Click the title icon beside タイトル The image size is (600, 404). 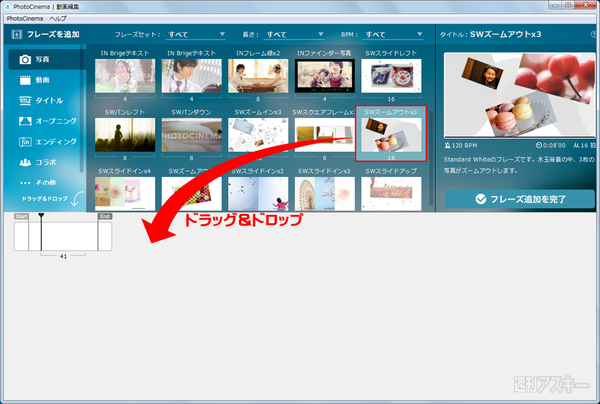tap(25, 101)
